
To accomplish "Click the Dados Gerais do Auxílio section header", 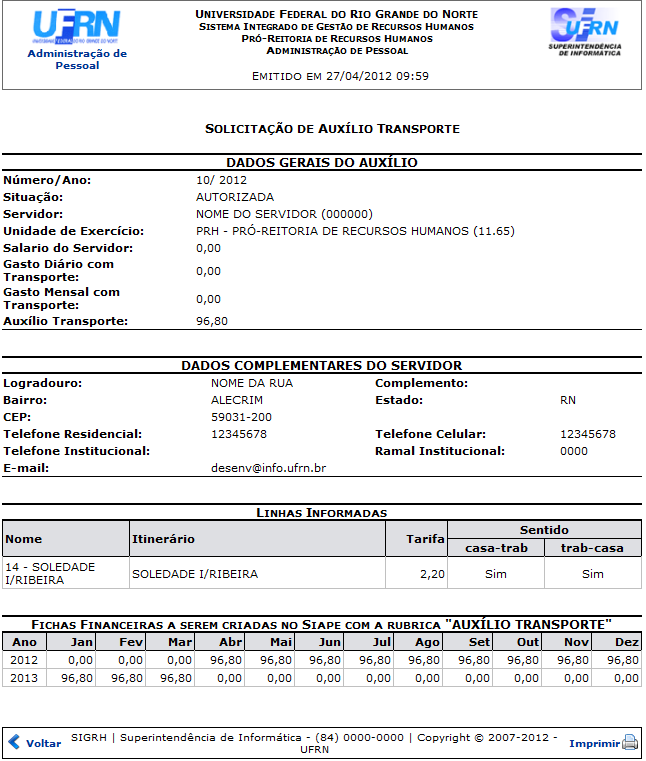I will pos(321,162).
